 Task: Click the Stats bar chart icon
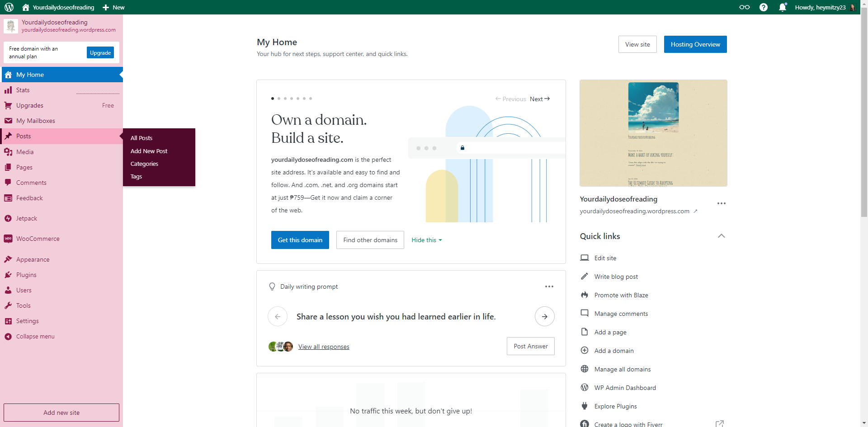tap(8, 90)
